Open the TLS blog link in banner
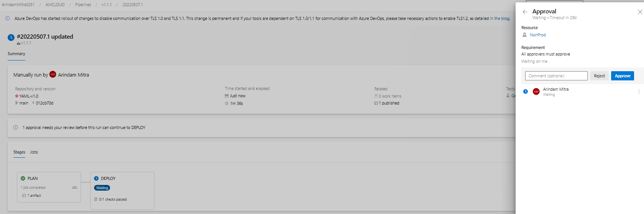644x214 pixels. [x=500, y=18]
